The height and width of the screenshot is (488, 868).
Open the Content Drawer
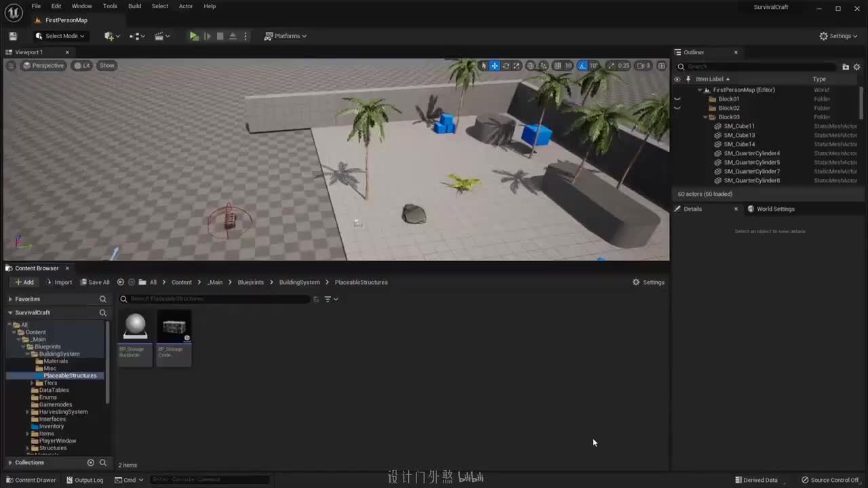coord(31,480)
